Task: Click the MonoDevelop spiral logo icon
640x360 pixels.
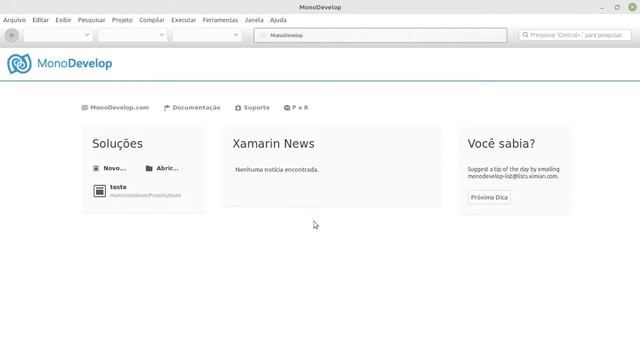Action: click(x=19, y=64)
